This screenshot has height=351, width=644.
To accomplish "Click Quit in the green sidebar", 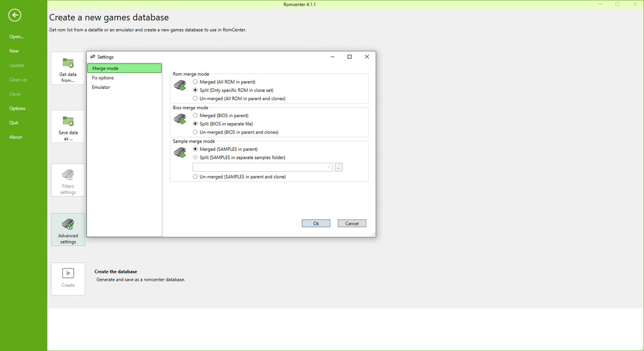I will click(x=14, y=123).
